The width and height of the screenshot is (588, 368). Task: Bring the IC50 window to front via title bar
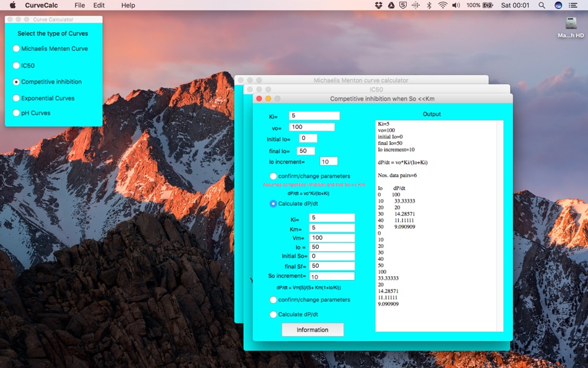tap(376, 89)
